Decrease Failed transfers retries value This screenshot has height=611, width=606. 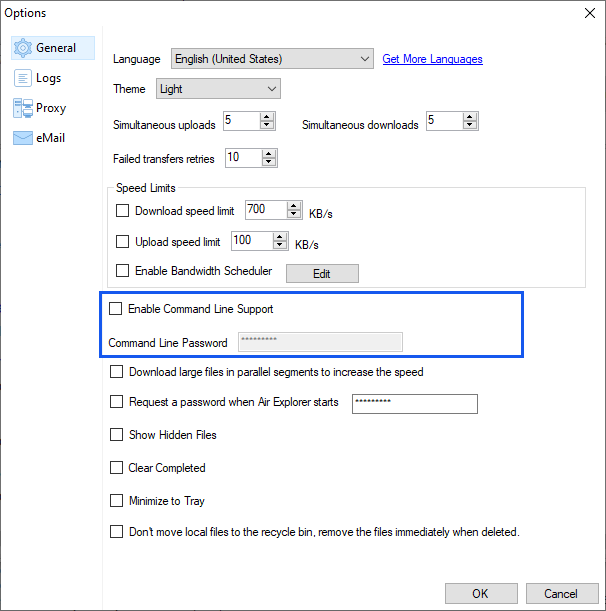point(269,162)
